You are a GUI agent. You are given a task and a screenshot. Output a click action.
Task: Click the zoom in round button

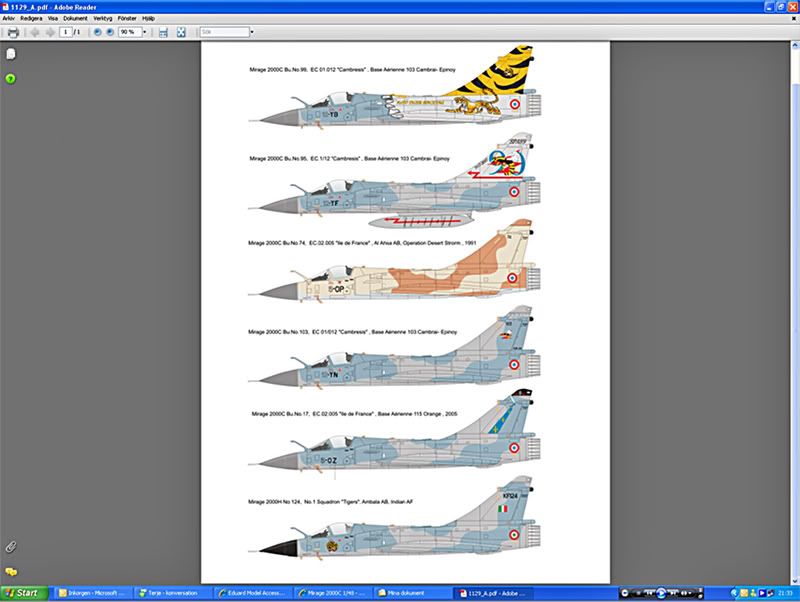click(x=110, y=32)
